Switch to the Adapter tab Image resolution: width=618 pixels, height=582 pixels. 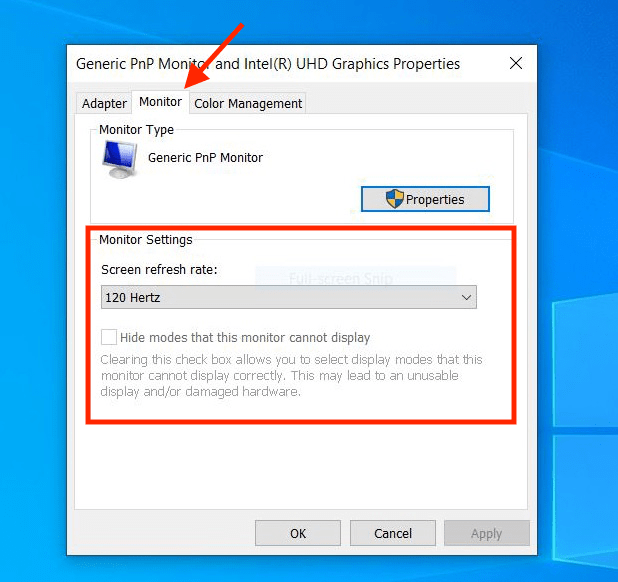pos(104,104)
